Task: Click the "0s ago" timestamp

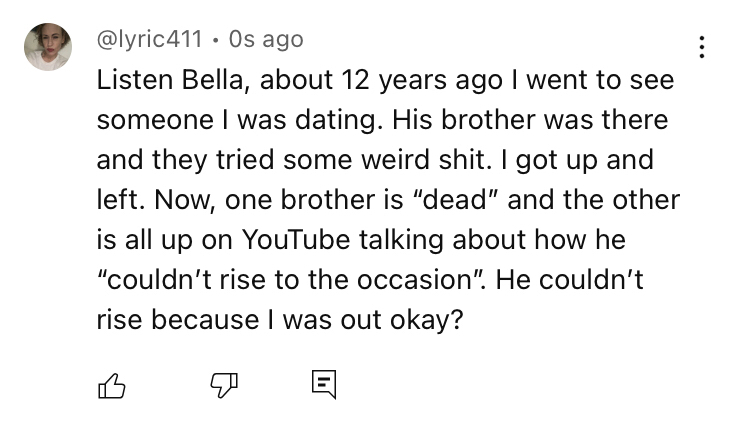Action: tap(265, 39)
